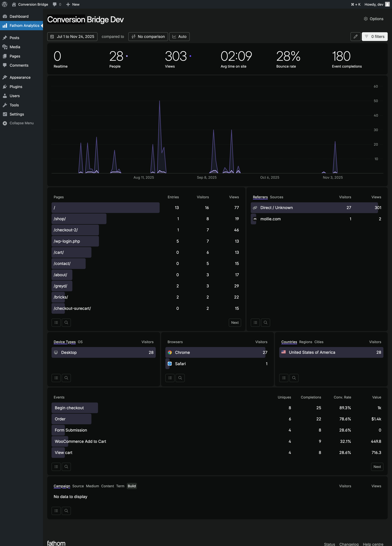Switch to the Medium UTM tab
The image size is (392, 546).
[x=92, y=486]
